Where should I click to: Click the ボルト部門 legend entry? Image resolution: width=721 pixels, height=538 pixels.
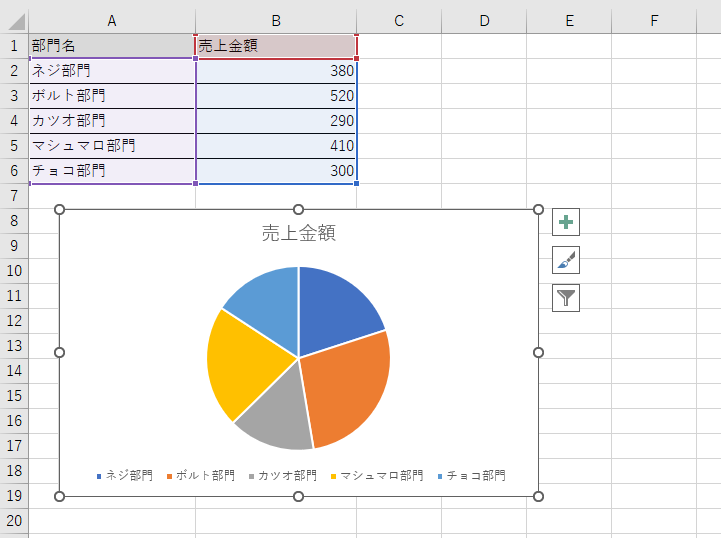204,476
